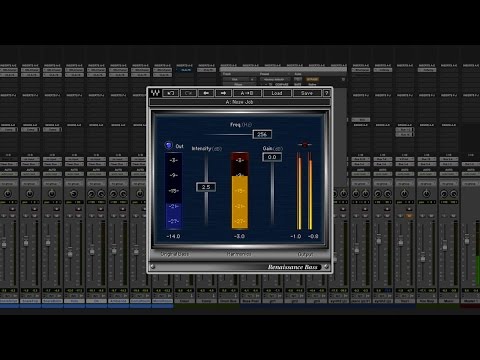This screenshot has height=360, width=480.
Task: Open the Track selector dropdown above plugin
Action: click(239, 79)
